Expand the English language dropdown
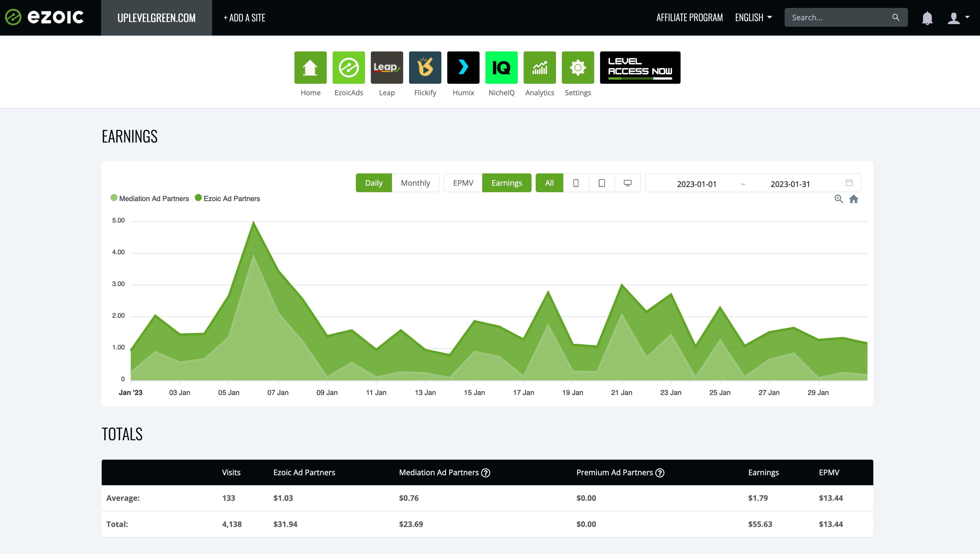 pos(753,18)
